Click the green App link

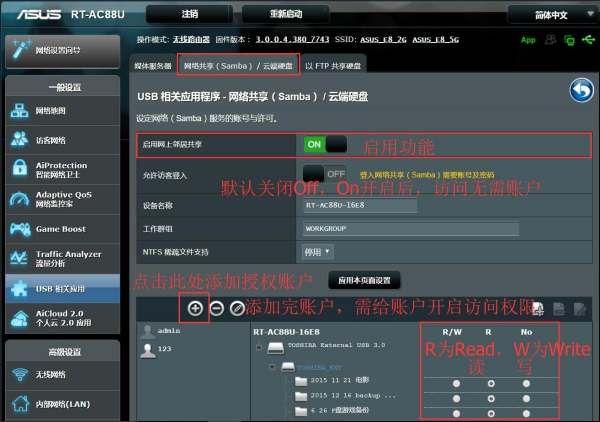tap(528, 40)
